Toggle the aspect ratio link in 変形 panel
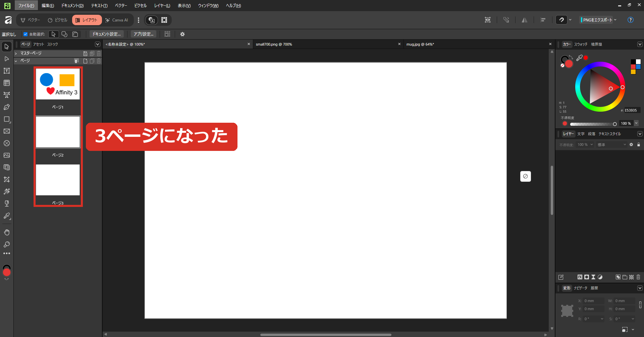This screenshot has width=644, height=337. [640, 305]
